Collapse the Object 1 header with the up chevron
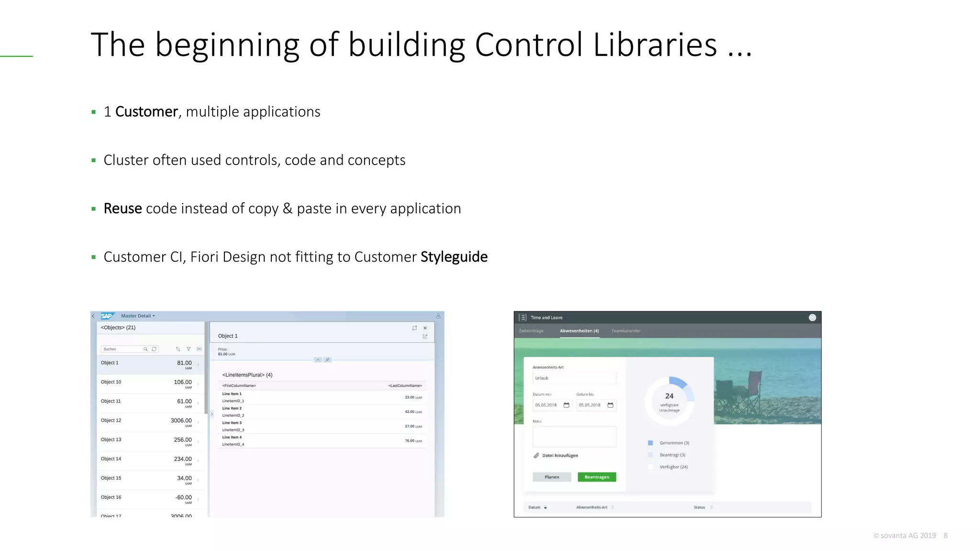This screenshot has width=980, height=551. pos(318,360)
